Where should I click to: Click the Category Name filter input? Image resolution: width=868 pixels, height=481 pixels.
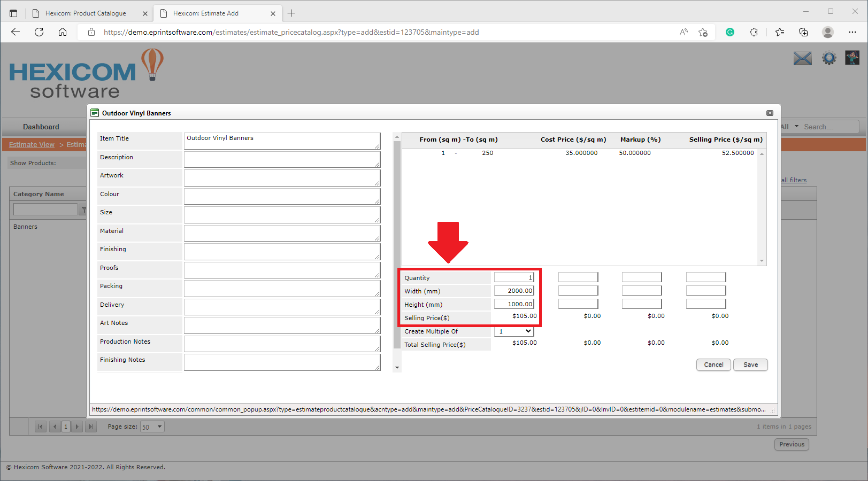pos(45,210)
